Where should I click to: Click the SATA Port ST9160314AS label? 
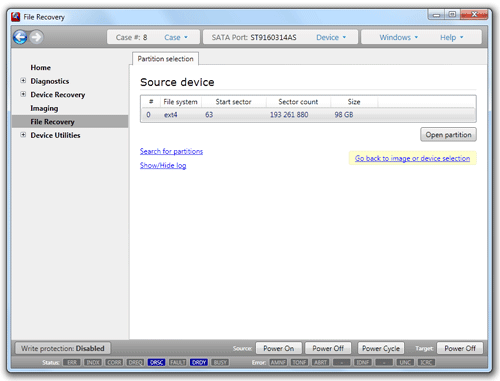coord(254,37)
